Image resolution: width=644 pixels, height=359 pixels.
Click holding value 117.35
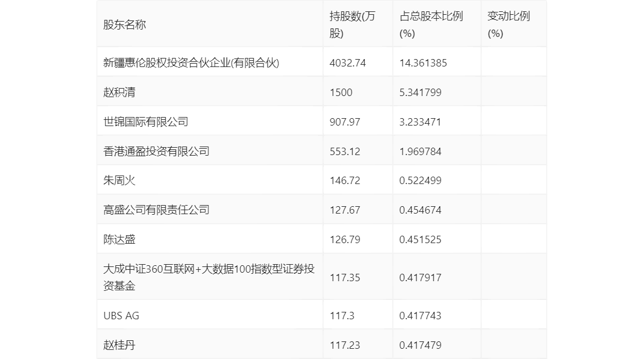[x=345, y=278]
